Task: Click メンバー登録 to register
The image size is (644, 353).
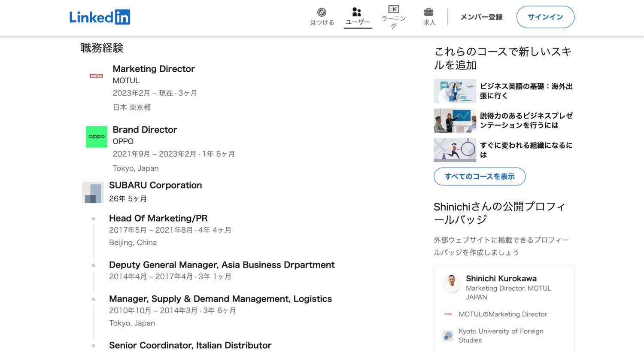Action: point(481,17)
